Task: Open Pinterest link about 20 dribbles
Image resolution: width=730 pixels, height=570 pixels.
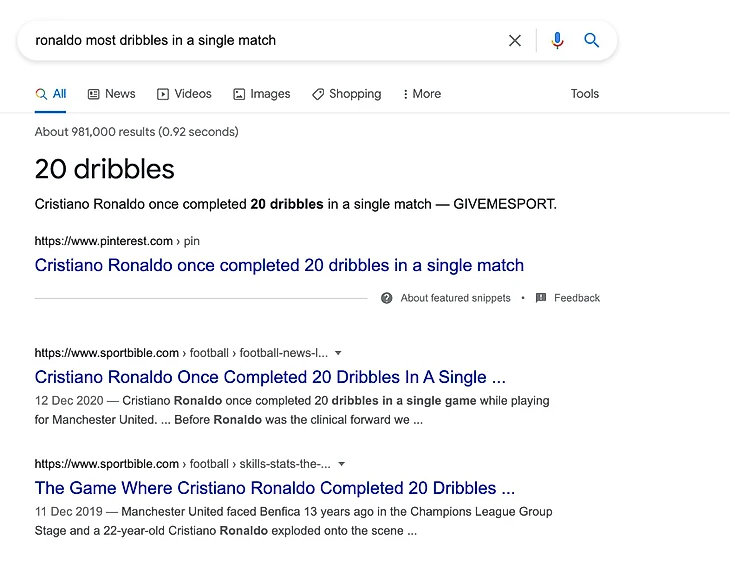Action: pyautogui.click(x=279, y=266)
